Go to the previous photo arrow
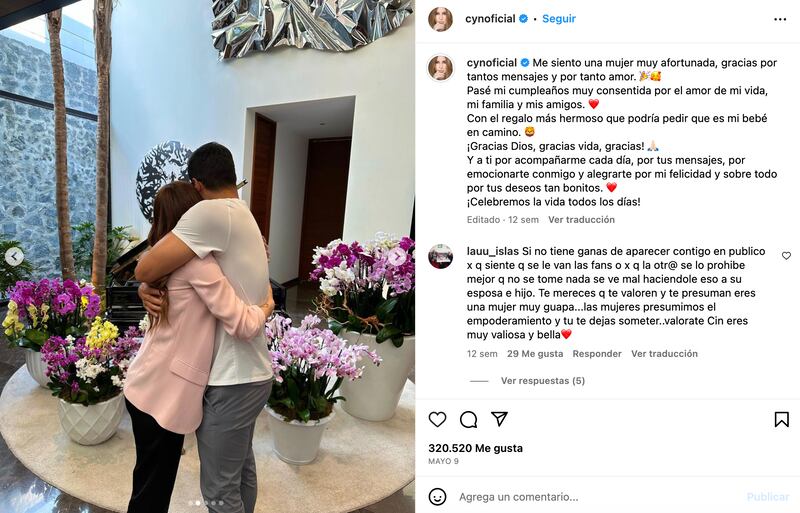Screen dimensions: 800x513 [x=14, y=256]
